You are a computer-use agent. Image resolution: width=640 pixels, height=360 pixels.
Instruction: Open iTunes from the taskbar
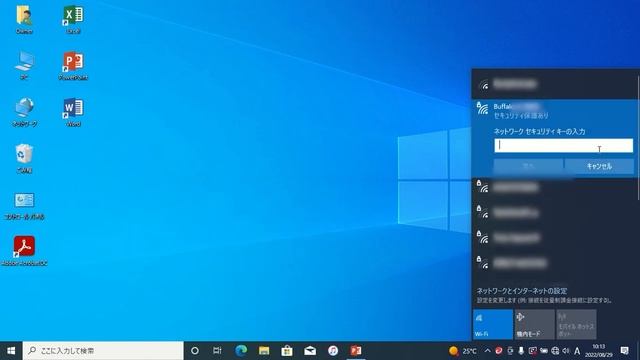click(x=333, y=351)
